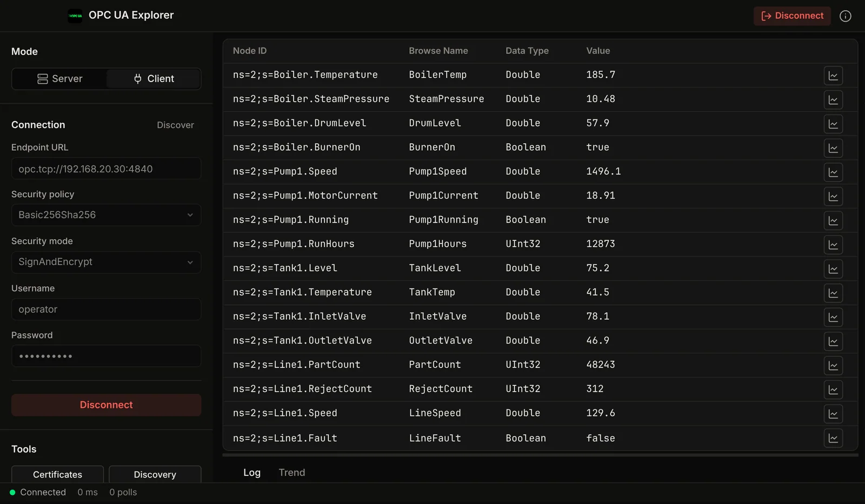Click the Password input field
The image size is (865, 504).
pyautogui.click(x=106, y=356)
